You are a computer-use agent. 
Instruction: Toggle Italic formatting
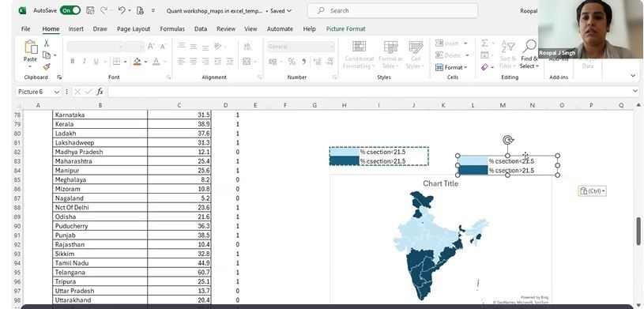click(85, 61)
